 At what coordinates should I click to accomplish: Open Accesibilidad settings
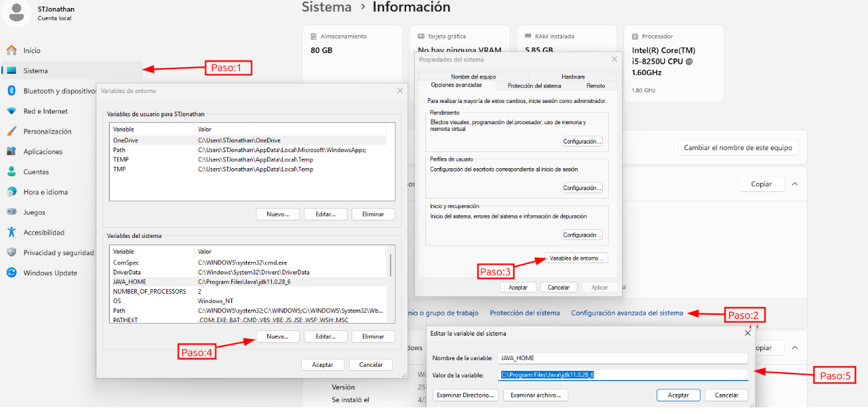coord(44,233)
